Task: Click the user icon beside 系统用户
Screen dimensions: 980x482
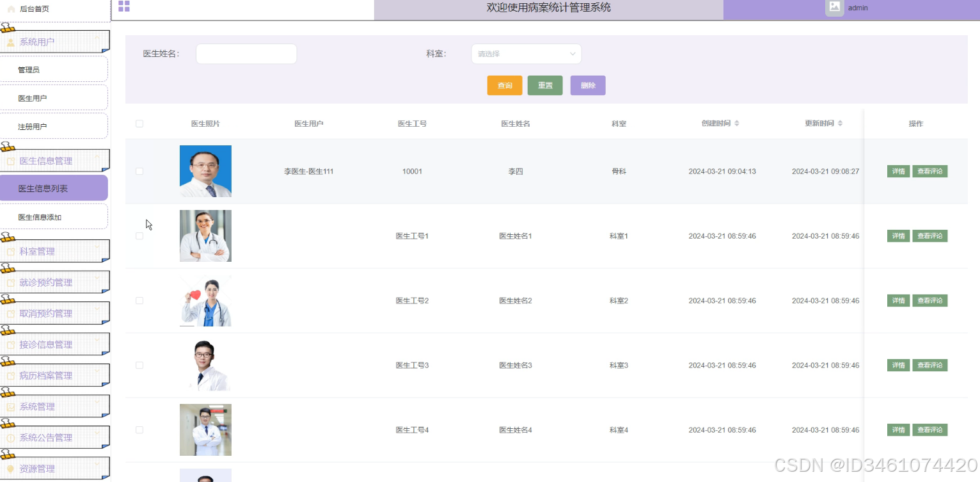Action: [11, 42]
